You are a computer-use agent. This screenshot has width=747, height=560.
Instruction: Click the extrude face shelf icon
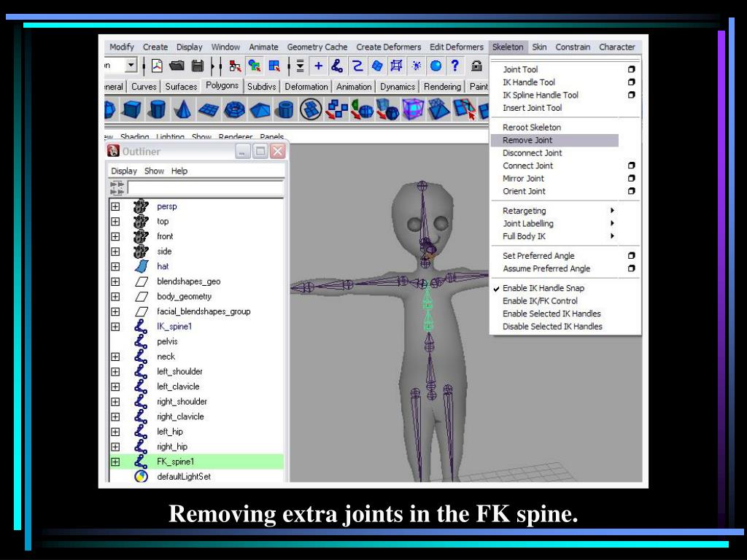438,109
